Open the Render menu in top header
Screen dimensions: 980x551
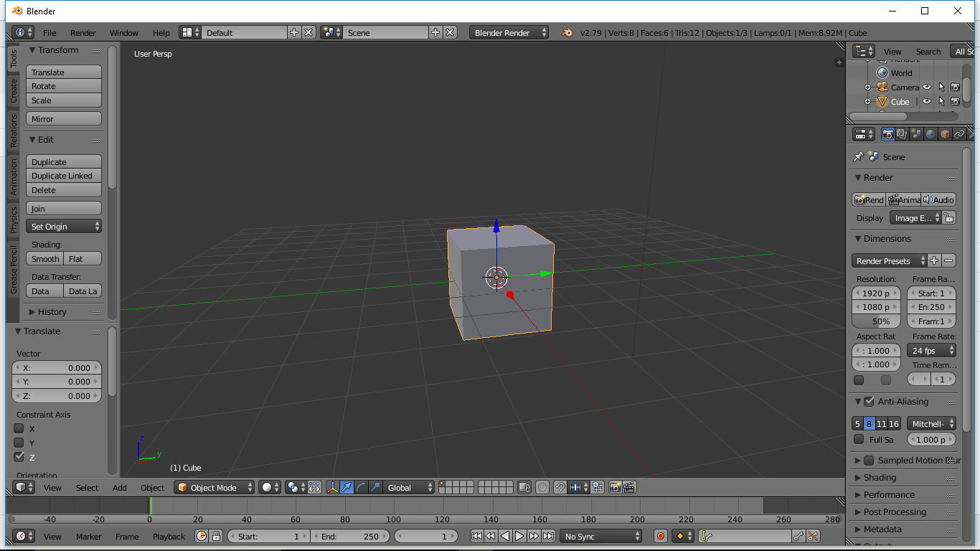point(82,33)
